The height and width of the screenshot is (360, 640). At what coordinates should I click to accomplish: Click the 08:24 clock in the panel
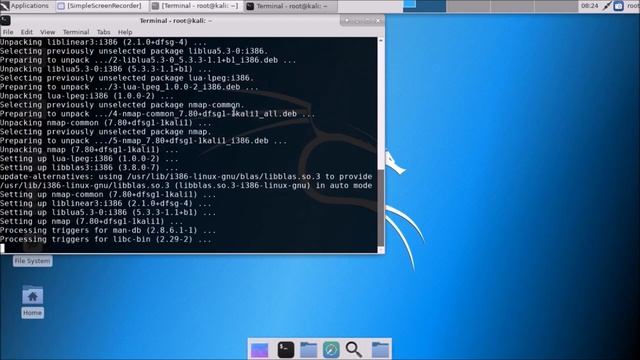click(589, 6)
